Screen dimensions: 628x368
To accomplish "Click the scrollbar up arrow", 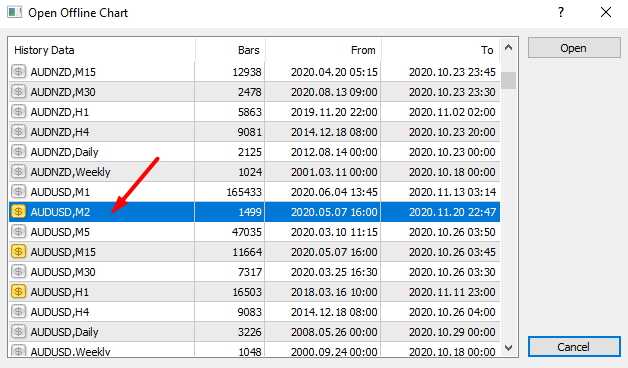I will 509,48.
